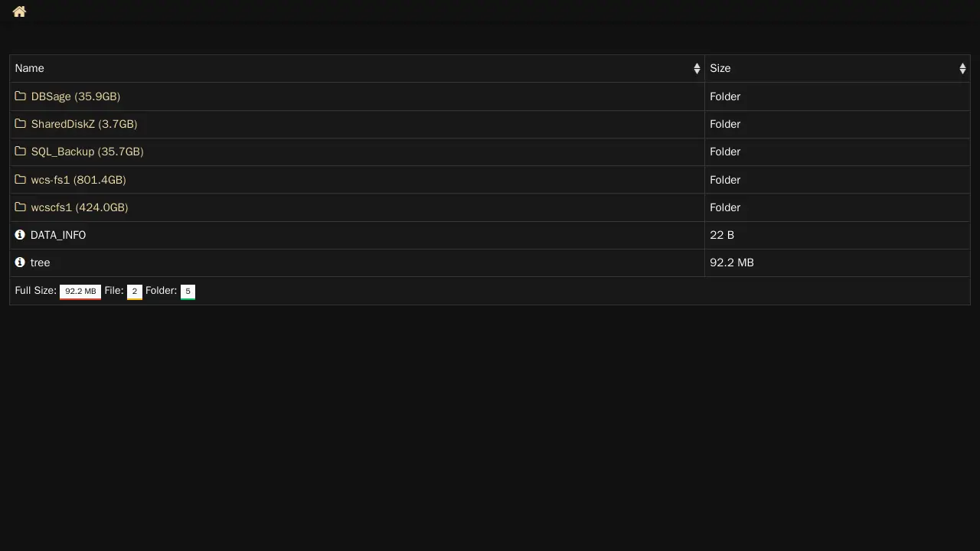Click the folder icon beside wcs-fs1
Viewport: 980px width, 551px height.
pos(21,180)
